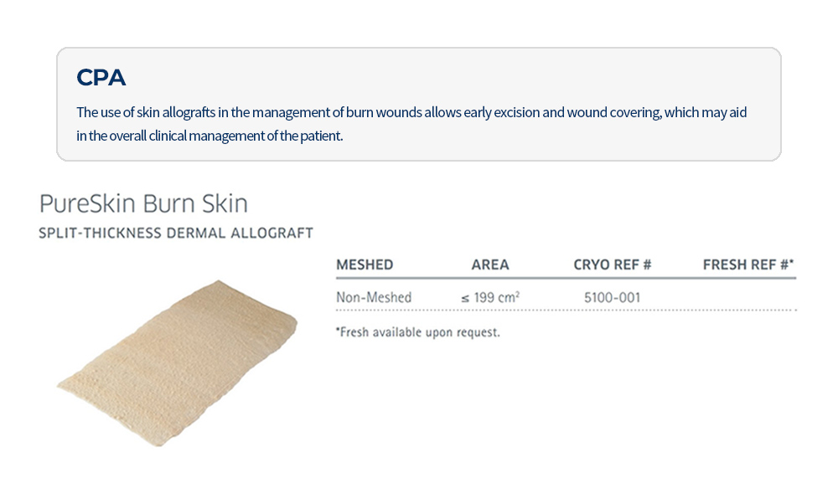Click the CRYO REF # column header

click(x=613, y=265)
